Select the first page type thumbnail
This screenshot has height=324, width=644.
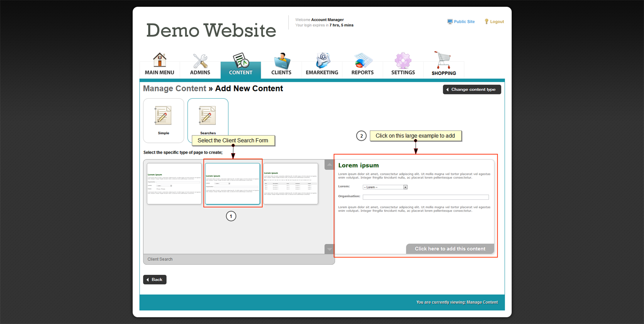174,184
